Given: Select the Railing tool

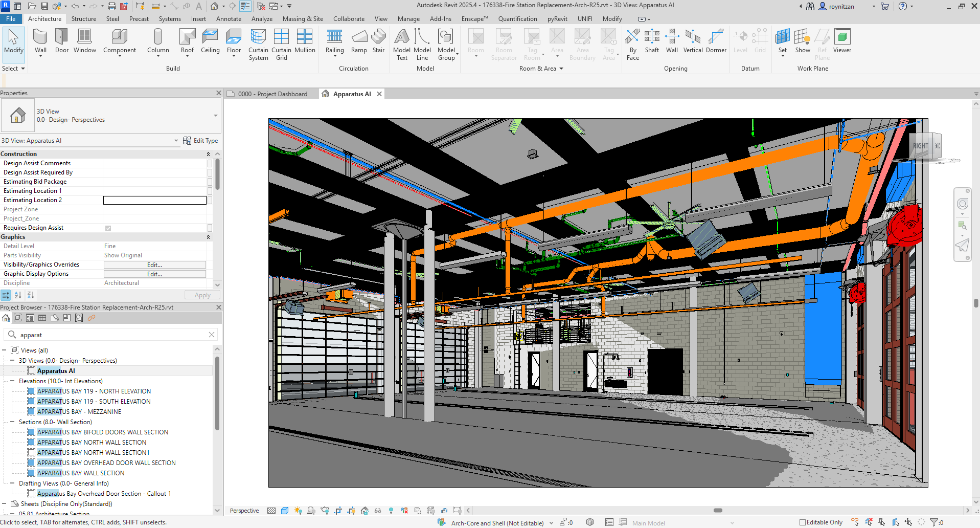Looking at the screenshot, I should click(x=334, y=41).
